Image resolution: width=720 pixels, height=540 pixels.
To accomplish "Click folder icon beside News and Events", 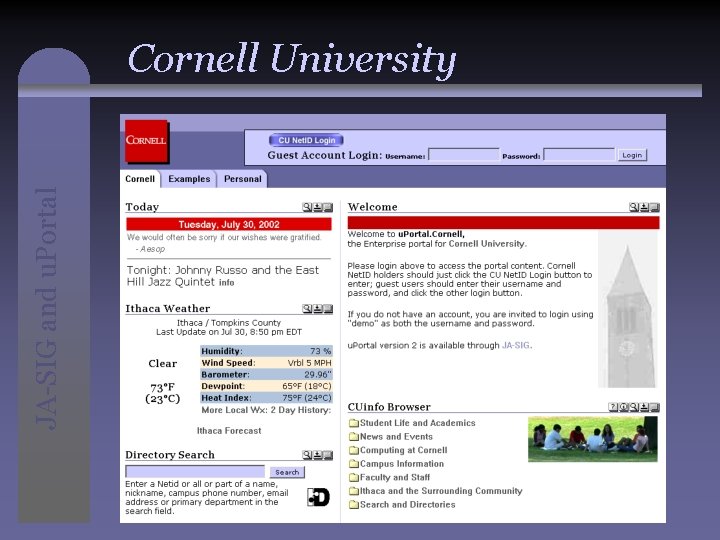I will pos(354,437).
